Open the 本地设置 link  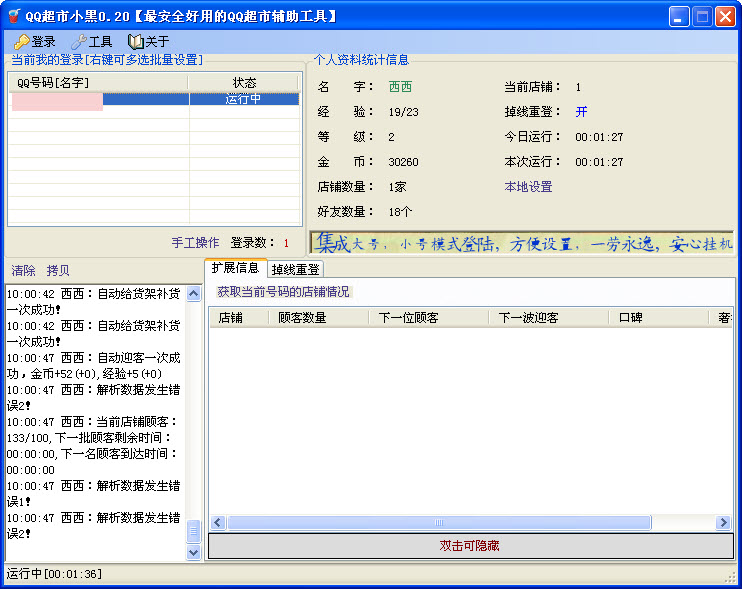coord(529,187)
